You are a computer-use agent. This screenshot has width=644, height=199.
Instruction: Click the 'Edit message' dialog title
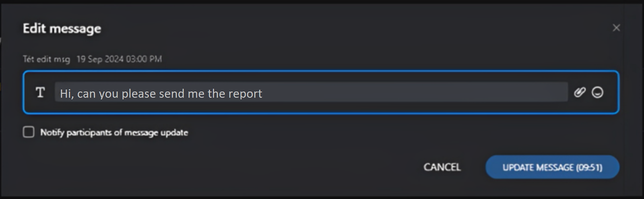pos(62,29)
